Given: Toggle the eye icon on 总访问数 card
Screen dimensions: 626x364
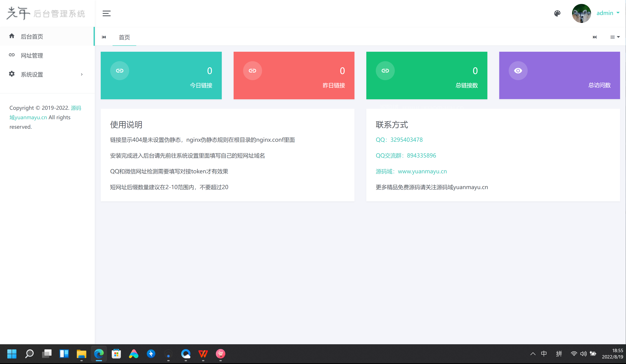Looking at the screenshot, I should tap(518, 70).
